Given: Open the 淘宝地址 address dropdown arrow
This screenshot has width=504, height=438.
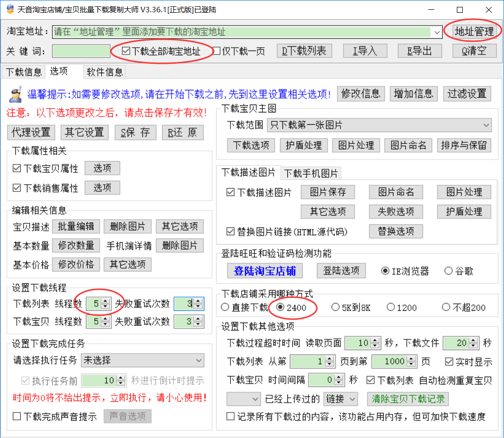Looking at the screenshot, I should point(437,32).
